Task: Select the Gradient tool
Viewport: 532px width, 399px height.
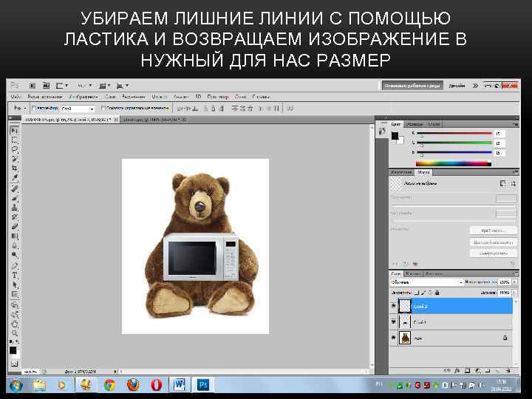Action: pos(14,236)
